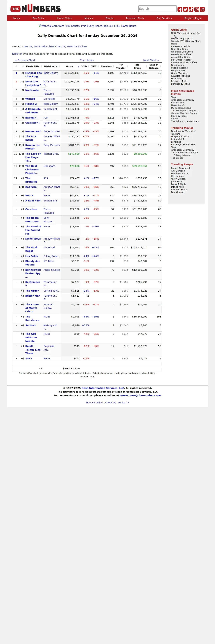215x644 pixels.
Task: Open The Numbers Threads icon
Action: click(x=202, y=10)
